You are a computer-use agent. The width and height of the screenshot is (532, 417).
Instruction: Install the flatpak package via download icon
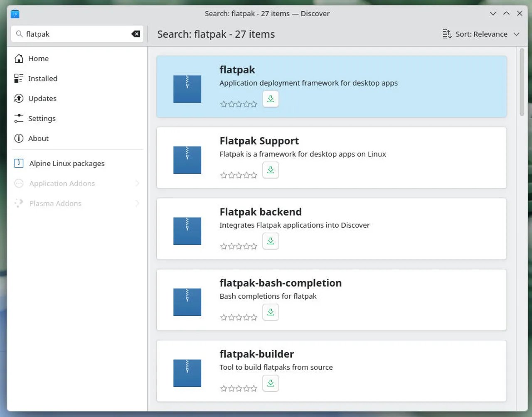pyautogui.click(x=271, y=99)
